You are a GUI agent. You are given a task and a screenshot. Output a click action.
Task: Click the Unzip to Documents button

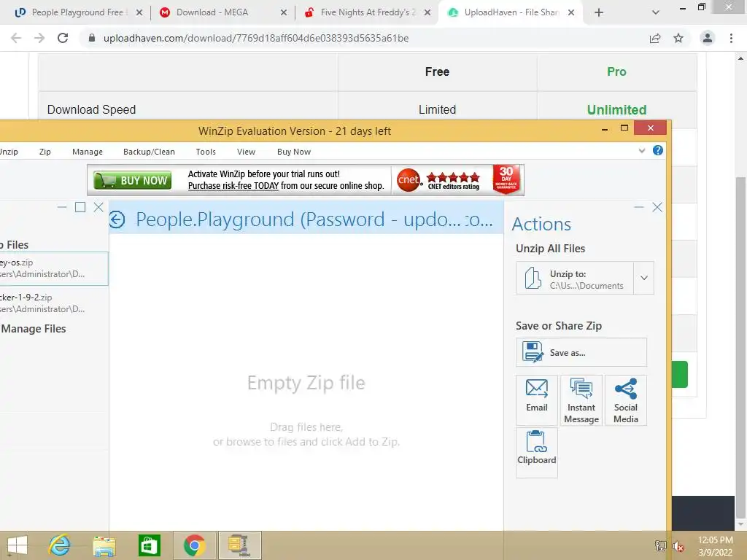point(575,278)
